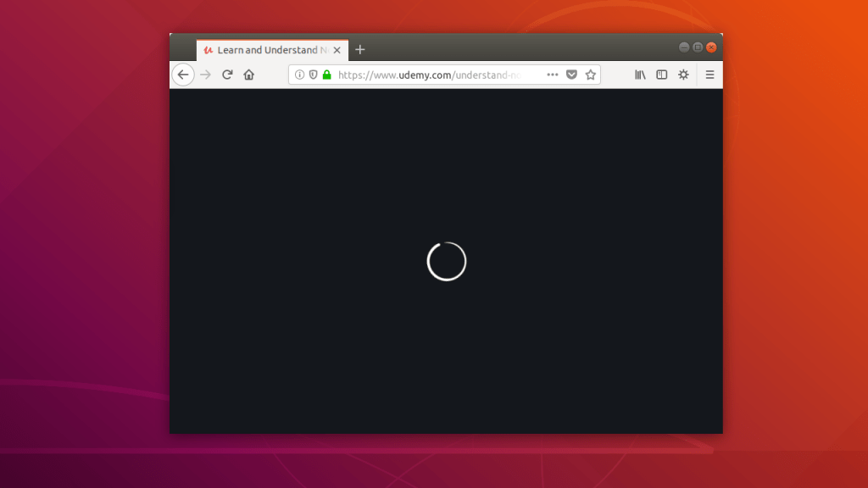Click the udemy.com link in address bar
This screenshot has height=488, width=868.
398,75
